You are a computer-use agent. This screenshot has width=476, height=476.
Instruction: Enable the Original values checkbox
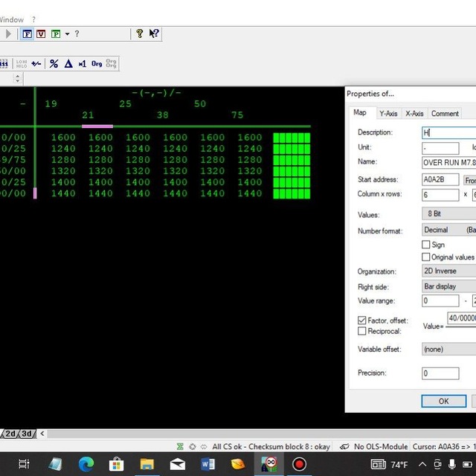[426, 257]
